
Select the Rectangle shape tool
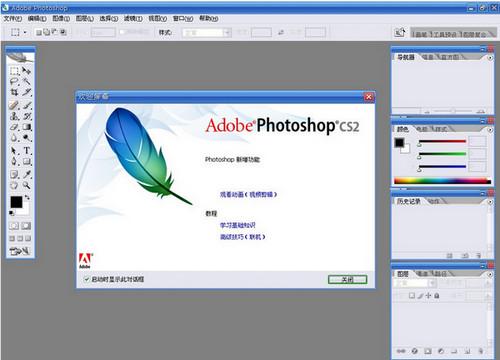click(x=26, y=162)
